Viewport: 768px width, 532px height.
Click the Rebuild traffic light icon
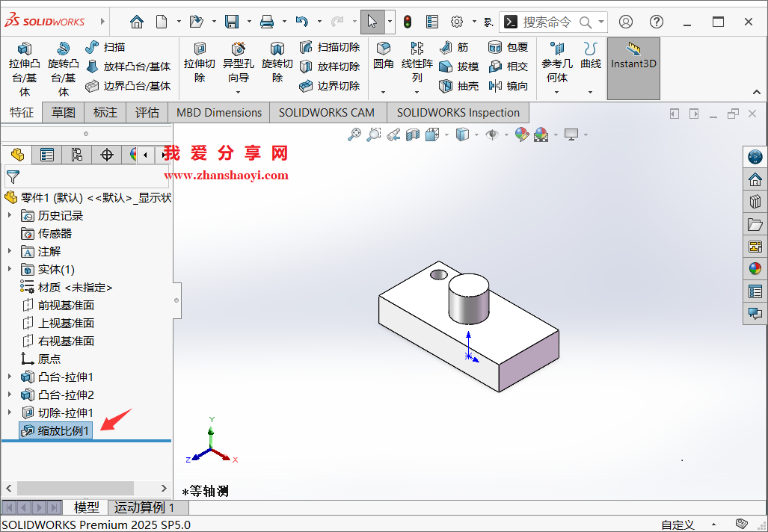[408, 22]
